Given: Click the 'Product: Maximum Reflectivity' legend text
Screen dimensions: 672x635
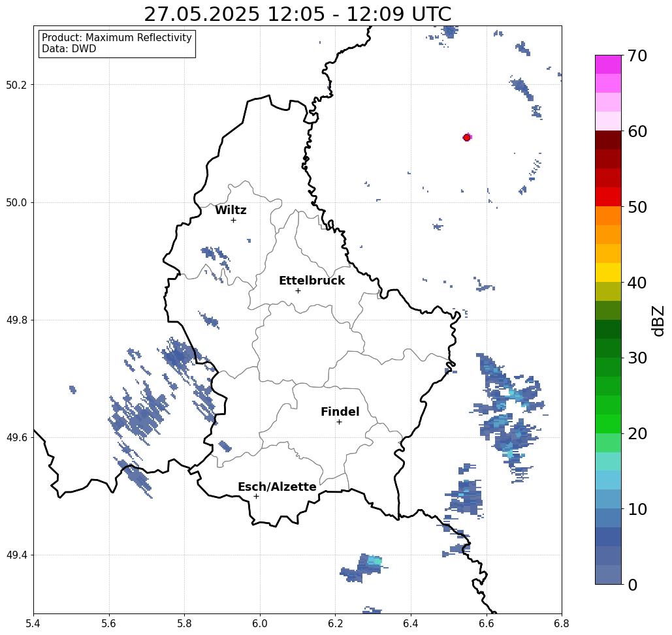Looking at the screenshot, I should click(x=116, y=38).
